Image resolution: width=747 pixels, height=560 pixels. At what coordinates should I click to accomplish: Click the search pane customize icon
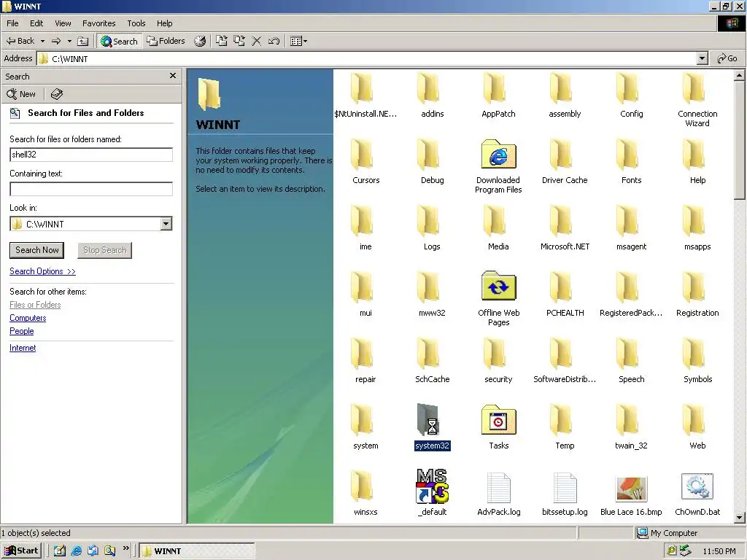click(57, 94)
